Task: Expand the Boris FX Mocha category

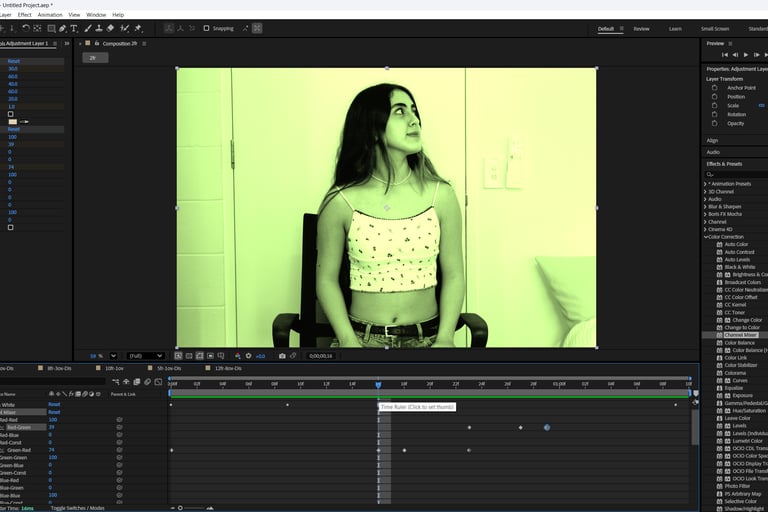Action: 705,214
